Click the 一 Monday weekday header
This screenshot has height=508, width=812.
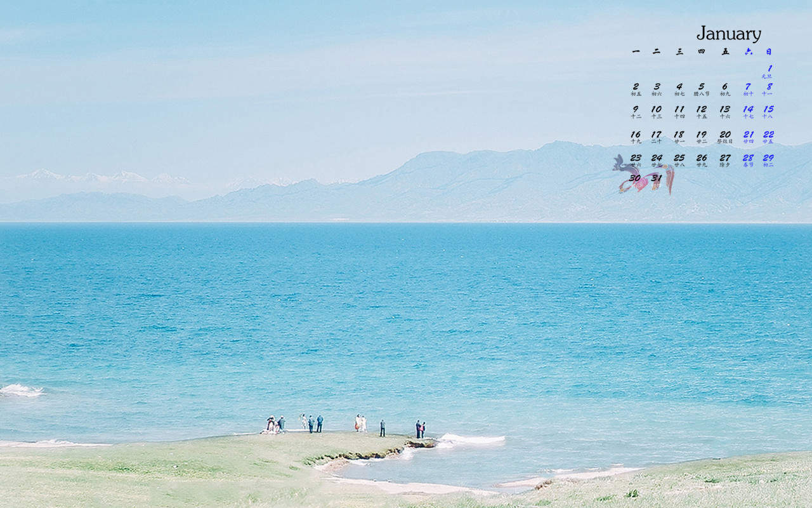[636, 52]
